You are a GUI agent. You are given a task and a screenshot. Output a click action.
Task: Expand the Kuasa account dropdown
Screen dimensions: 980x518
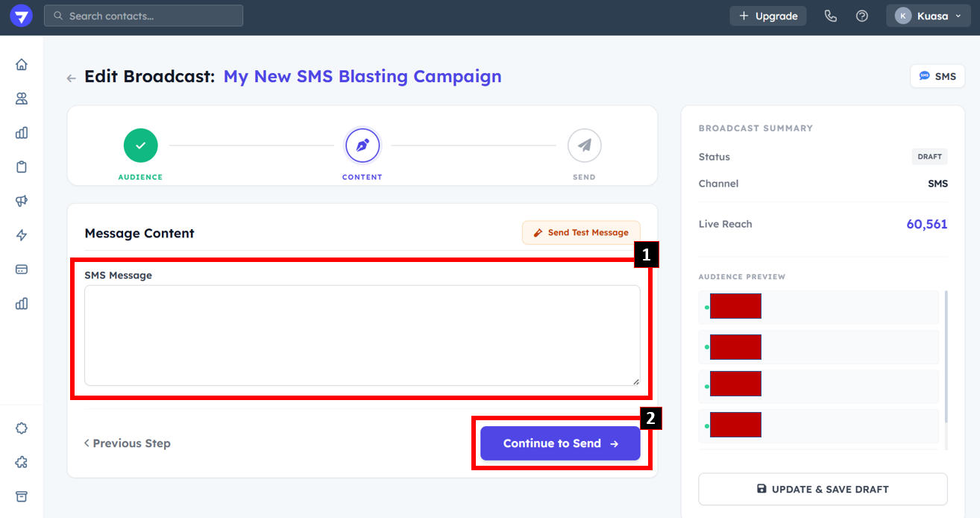coord(928,16)
